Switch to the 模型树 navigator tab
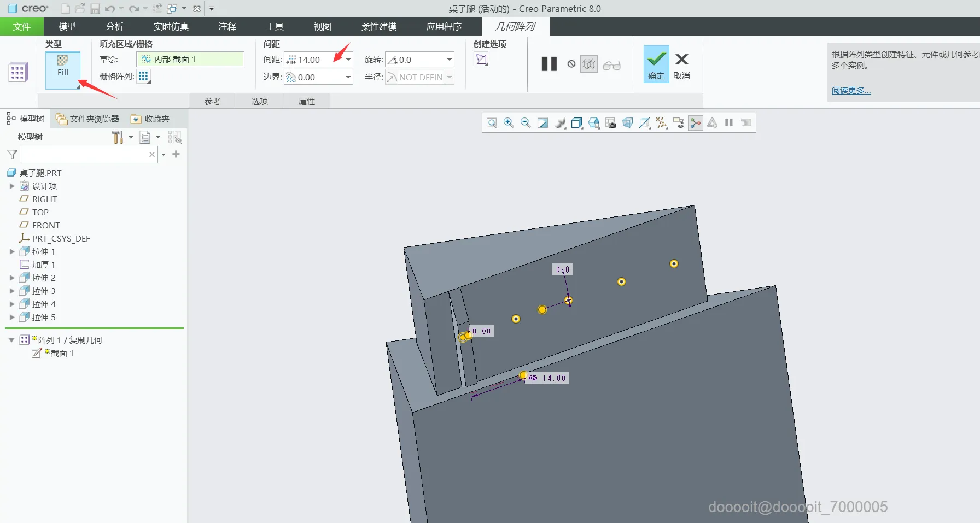The height and width of the screenshot is (523, 980). coord(26,119)
